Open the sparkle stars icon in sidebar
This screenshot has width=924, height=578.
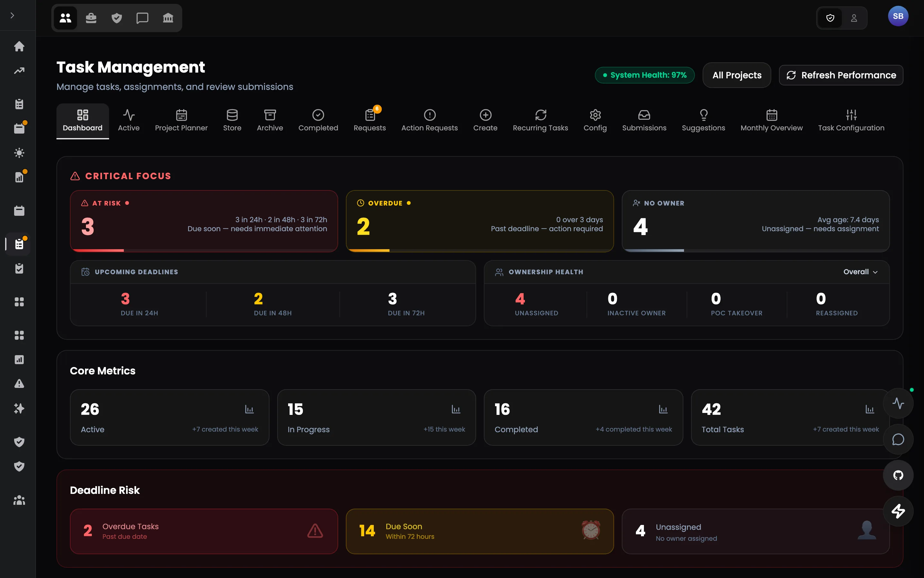(x=19, y=408)
